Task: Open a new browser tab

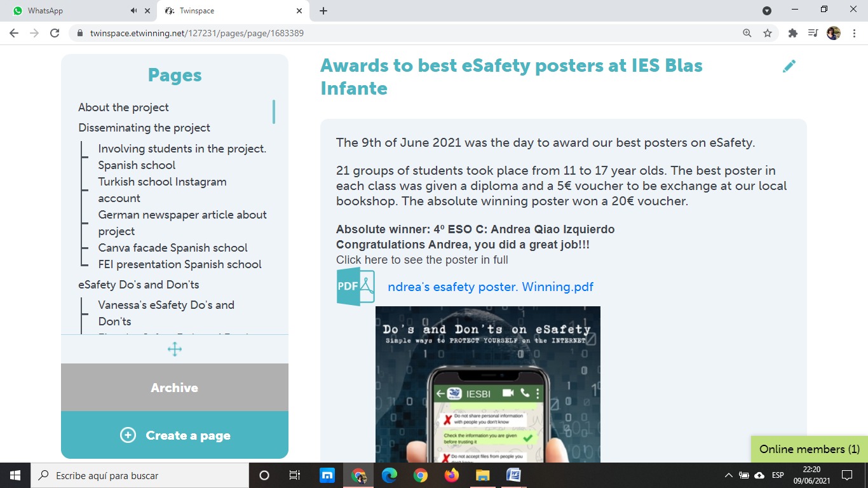Action: coord(323,11)
